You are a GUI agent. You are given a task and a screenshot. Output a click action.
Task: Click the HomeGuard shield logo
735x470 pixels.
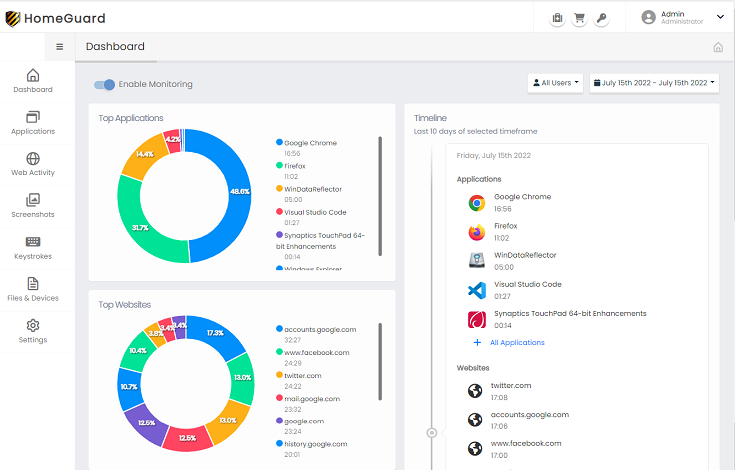coord(13,19)
